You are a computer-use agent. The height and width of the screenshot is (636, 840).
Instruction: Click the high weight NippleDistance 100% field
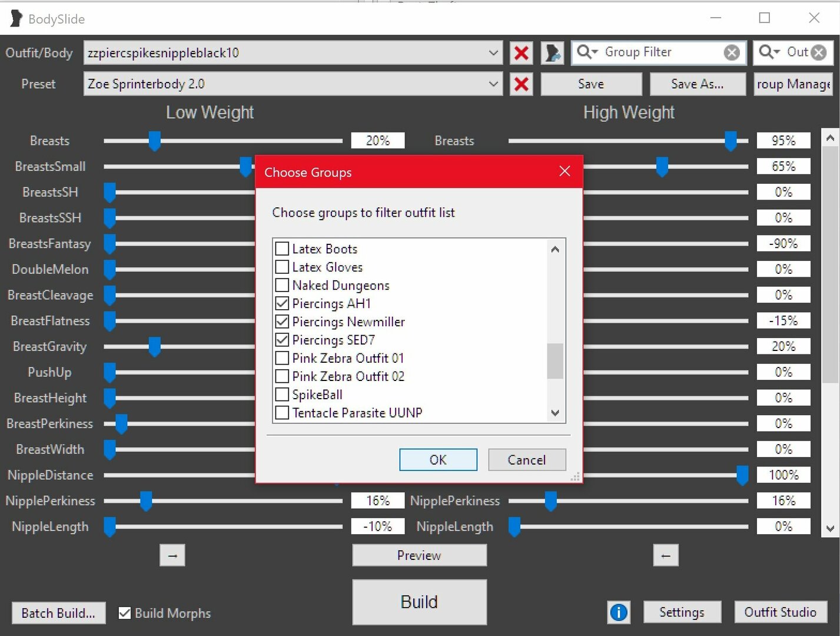[x=783, y=475]
